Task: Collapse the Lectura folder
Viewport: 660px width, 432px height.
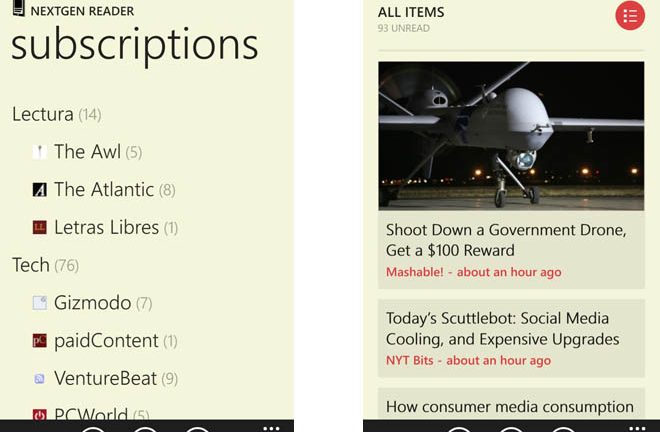Action: (x=43, y=114)
